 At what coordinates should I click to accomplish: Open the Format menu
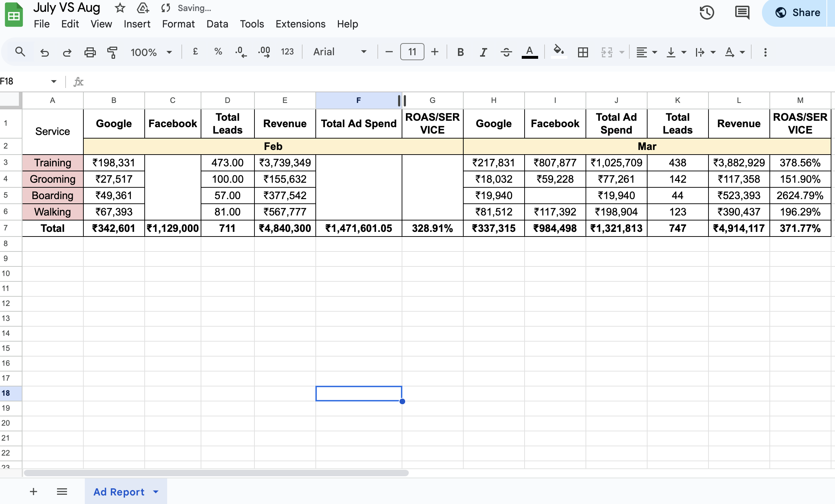pos(178,24)
